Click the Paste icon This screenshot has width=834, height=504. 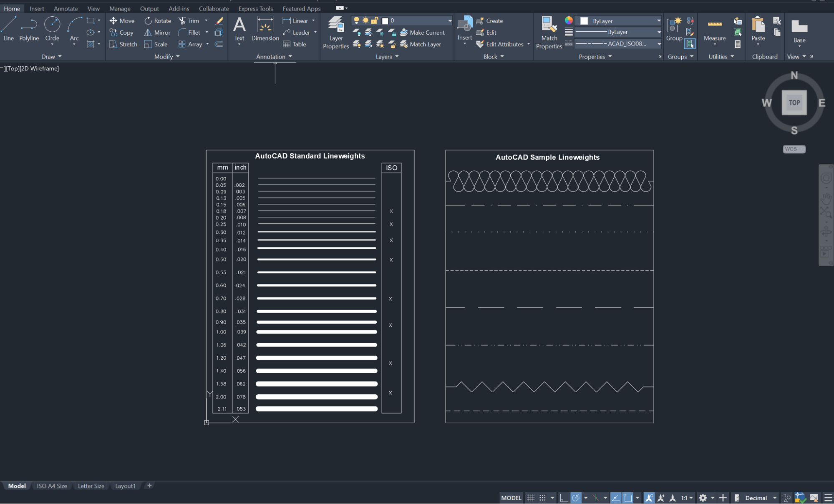tap(758, 25)
